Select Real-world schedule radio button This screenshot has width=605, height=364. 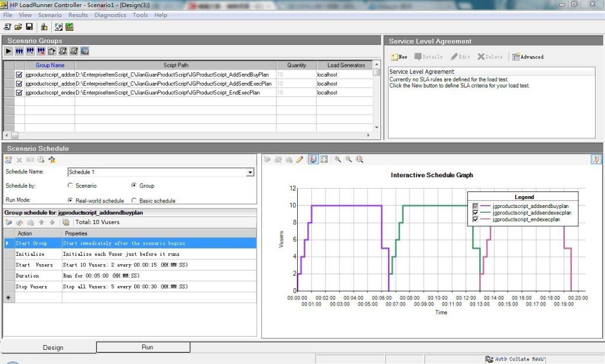70,200
